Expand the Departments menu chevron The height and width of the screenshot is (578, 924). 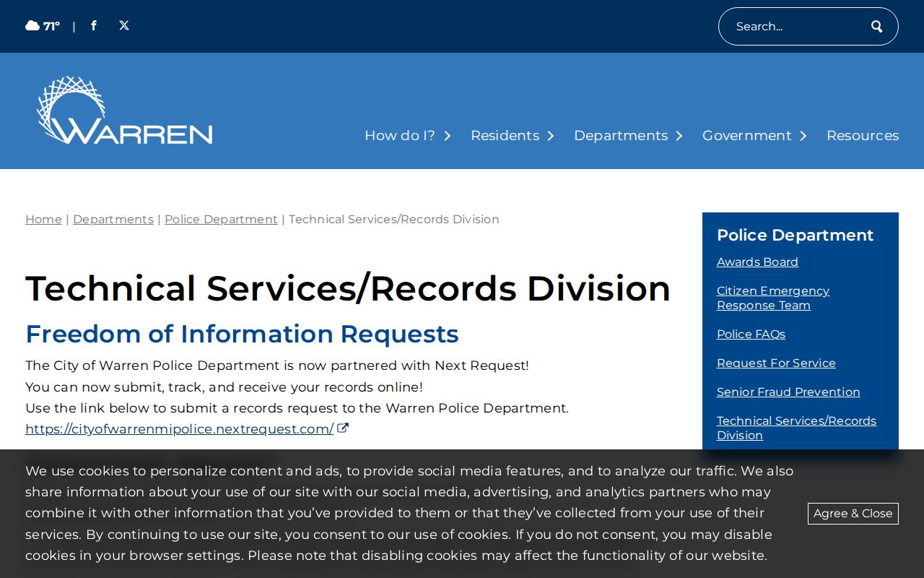click(x=679, y=136)
